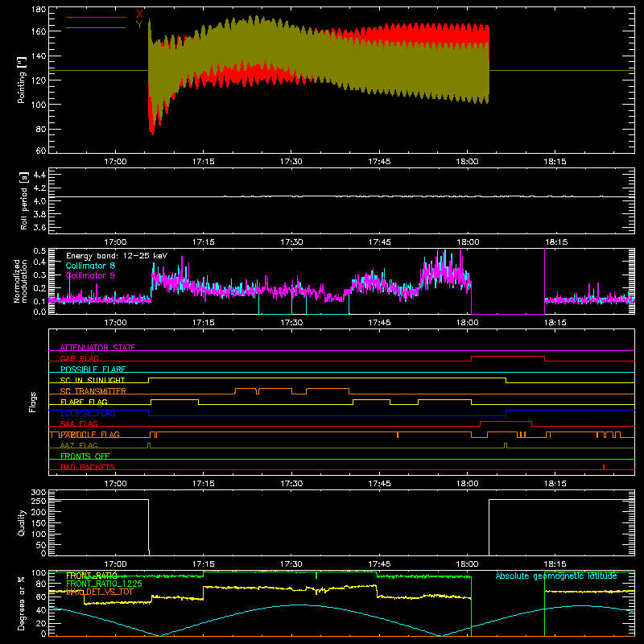Click the '140' tick on the pointing axis
Image resolution: width=644 pixels, height=644 pixels.
coord(39,56)
